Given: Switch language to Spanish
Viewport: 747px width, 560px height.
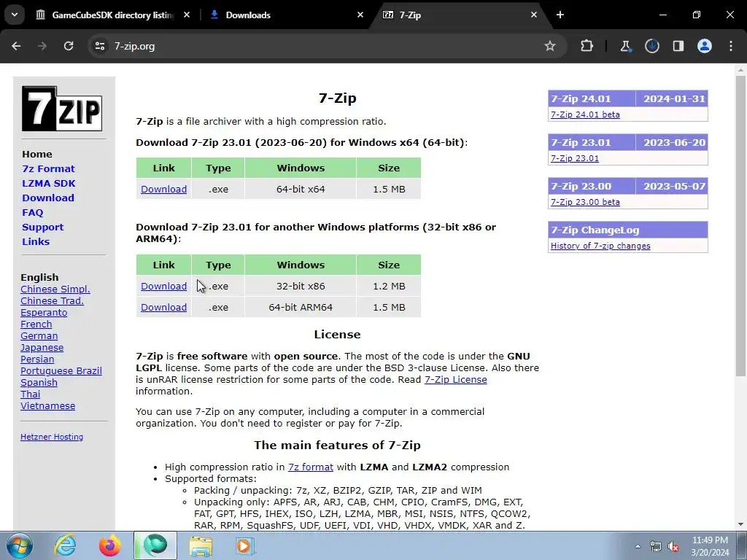Looking at the screenshot, I should pyautogui.click(x=39, y=382).
